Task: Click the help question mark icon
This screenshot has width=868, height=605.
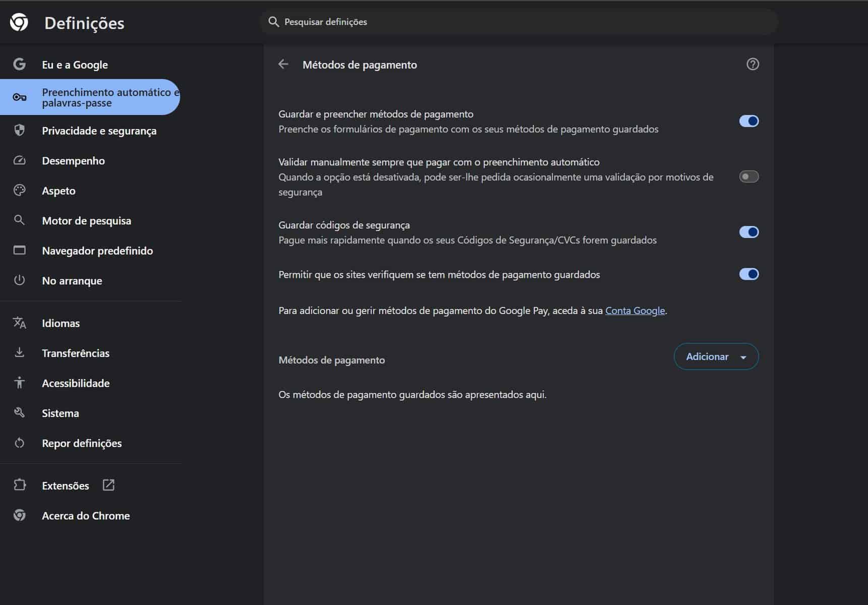Action: tap(751, 64)
